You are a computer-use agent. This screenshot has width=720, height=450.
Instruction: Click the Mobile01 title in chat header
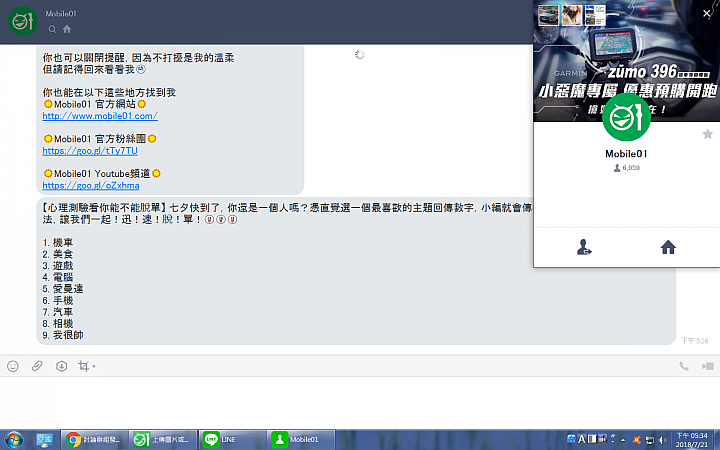point(61,14)
